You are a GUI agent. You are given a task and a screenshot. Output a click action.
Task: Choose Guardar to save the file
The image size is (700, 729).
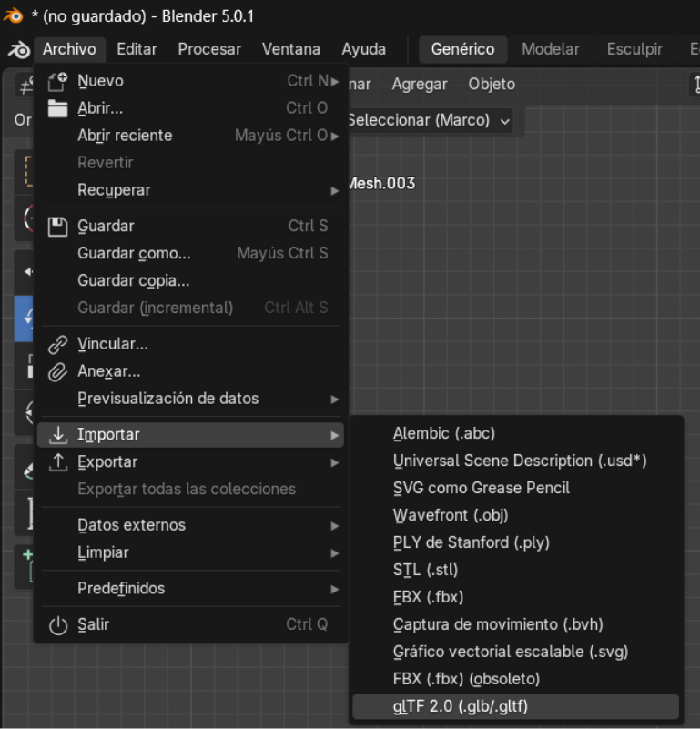(x=190, y=227)
